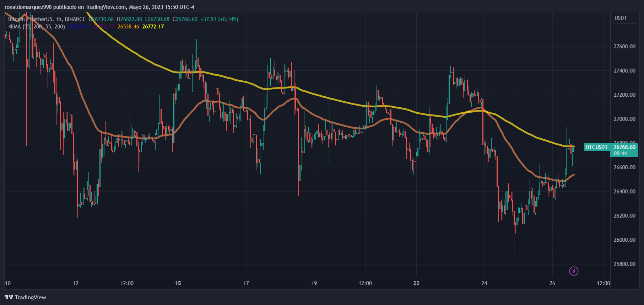Click the date label 17 on the time axis
644x305 pixels.
tap(246, 283)
